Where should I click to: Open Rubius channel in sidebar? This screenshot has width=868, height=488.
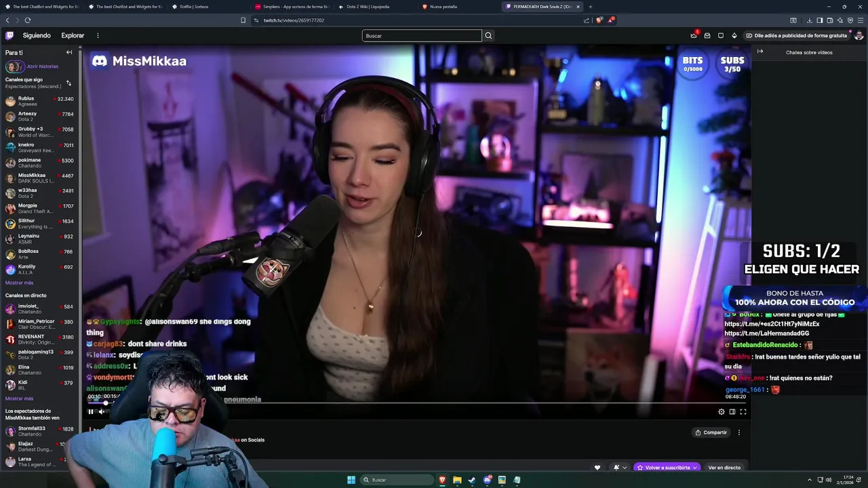click(x=39, y=101)
